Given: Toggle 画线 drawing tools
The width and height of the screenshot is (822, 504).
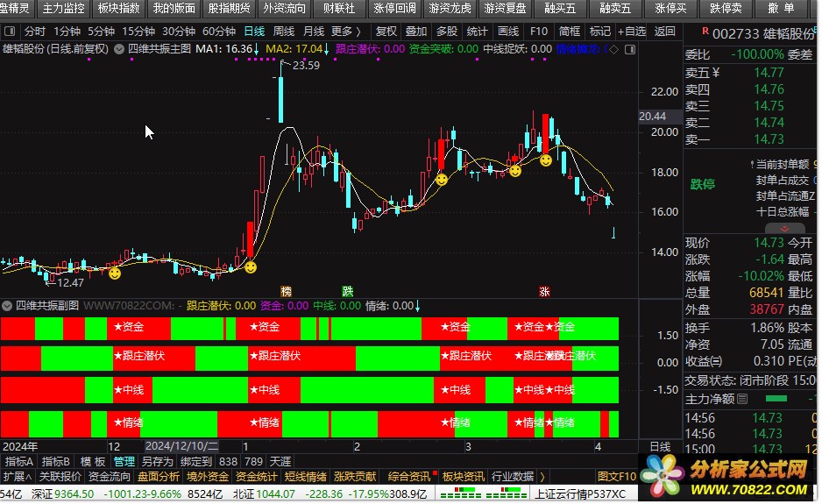Looking at the screenshot, I should pos(508,32).
